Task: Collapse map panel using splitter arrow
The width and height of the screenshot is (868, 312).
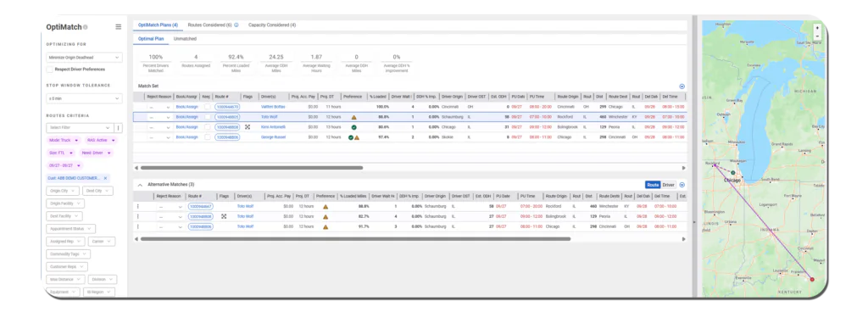Action: (693, 222)
